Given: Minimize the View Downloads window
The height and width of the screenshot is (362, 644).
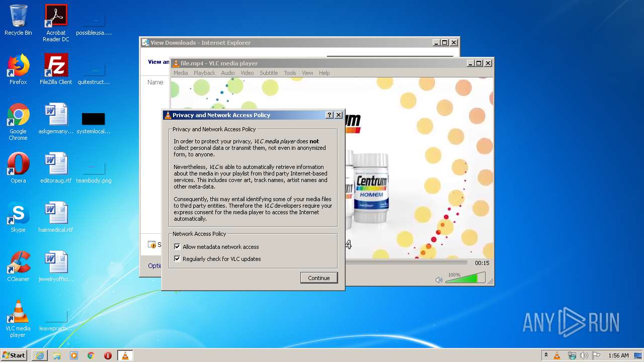Looking at the screenshot, I should (436, 43).
